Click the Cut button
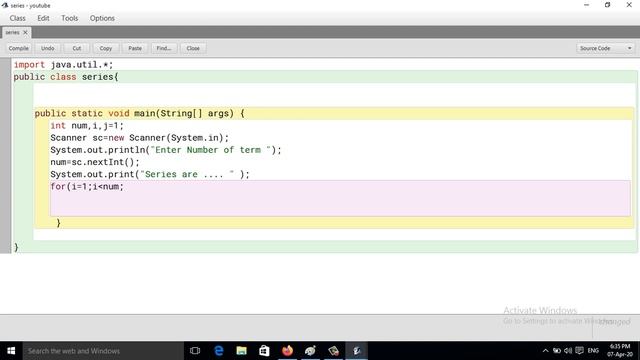This screenshot has width=640, height=360. point(77,48)
